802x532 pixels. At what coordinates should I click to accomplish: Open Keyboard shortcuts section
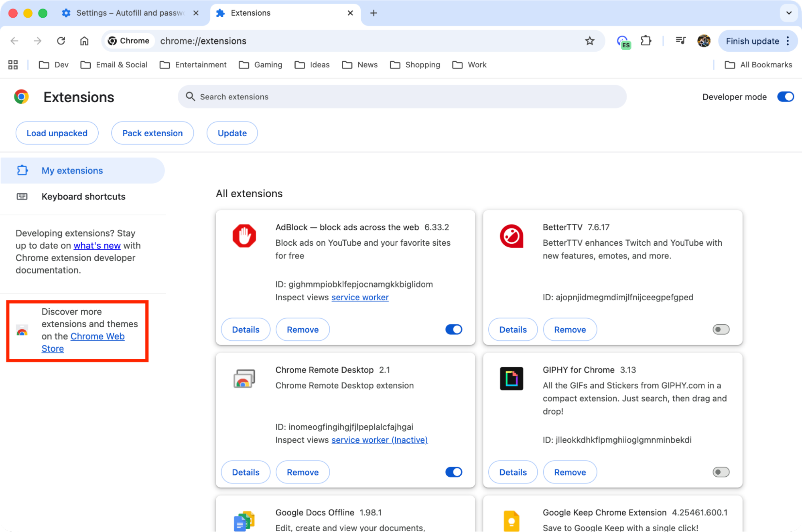coord(83,196)
